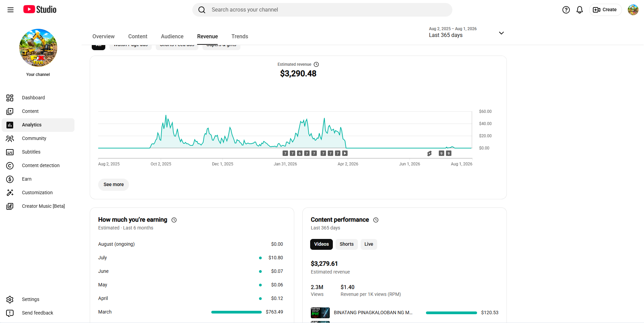Screen dimensions: 644x323
Task: Open Creator Music [Beta] from the sidebar
Action: click(x=43, y=206)
